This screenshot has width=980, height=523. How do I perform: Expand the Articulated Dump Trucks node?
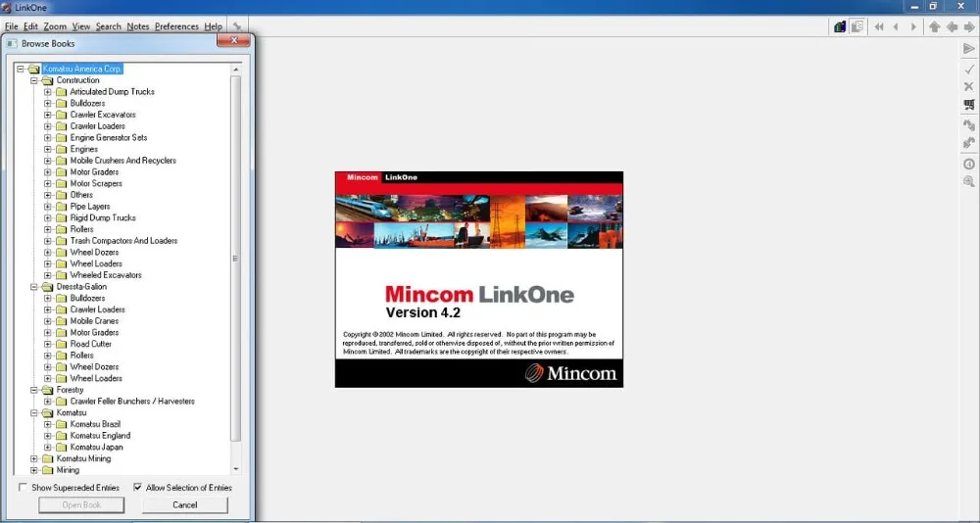(47, 92)
